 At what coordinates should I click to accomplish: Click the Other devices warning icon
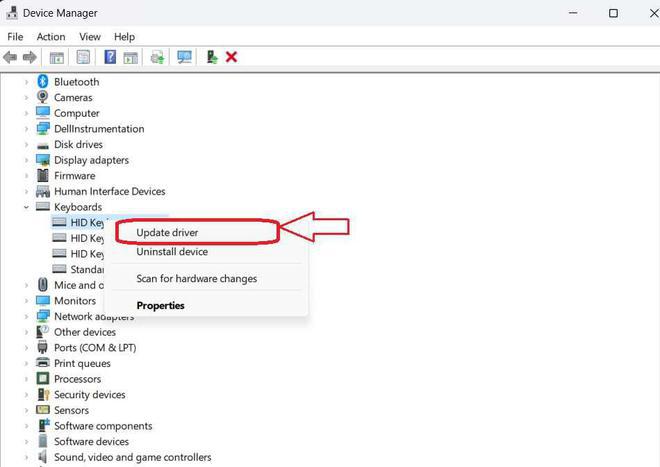tap(43, 331)
